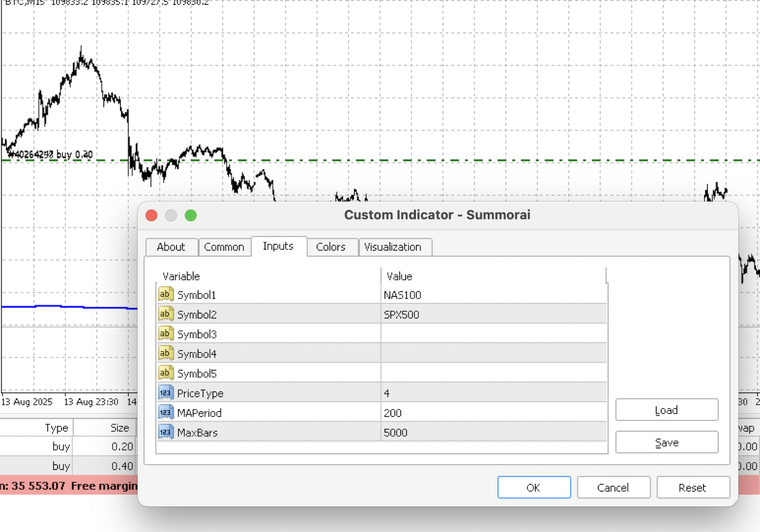760x532 pixels.
Task: Click the buy 0.40 order line label on the chart
Action: click(x=50, y=154)
